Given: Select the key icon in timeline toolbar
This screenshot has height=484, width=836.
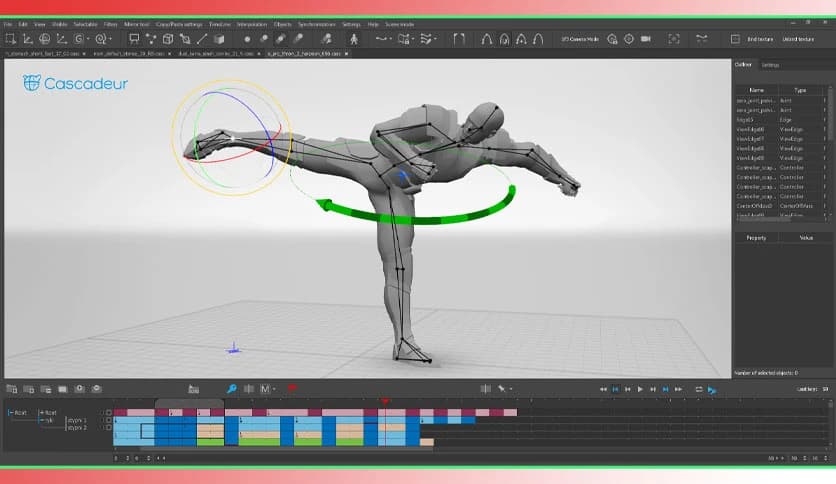Looking at the screenshot, I should [231, 388].
